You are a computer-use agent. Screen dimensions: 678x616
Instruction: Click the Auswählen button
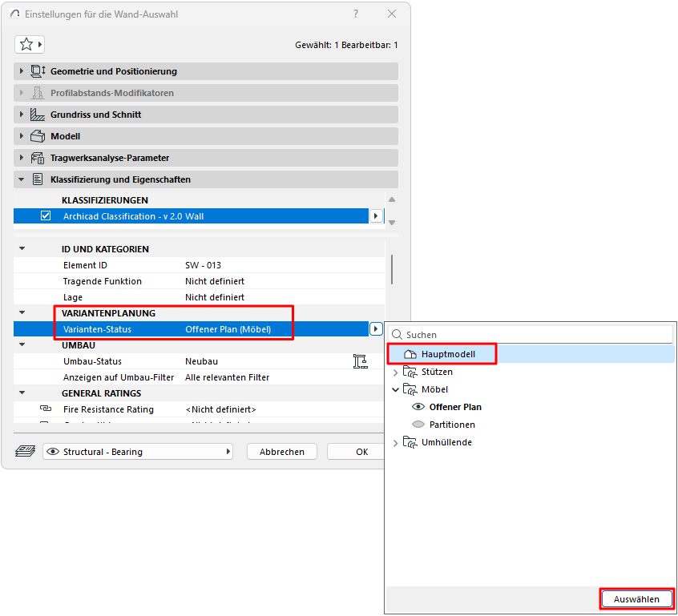(x=636, y=599)
